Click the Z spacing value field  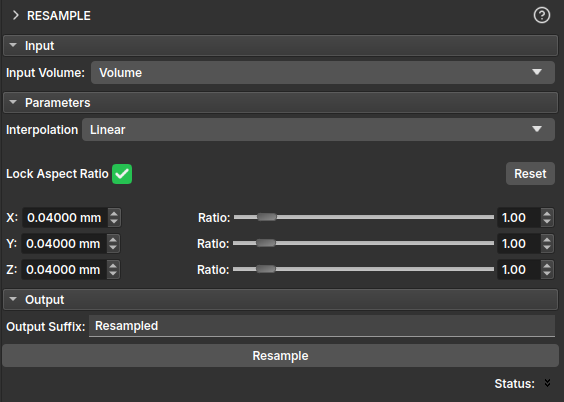(x=64, y=270)
